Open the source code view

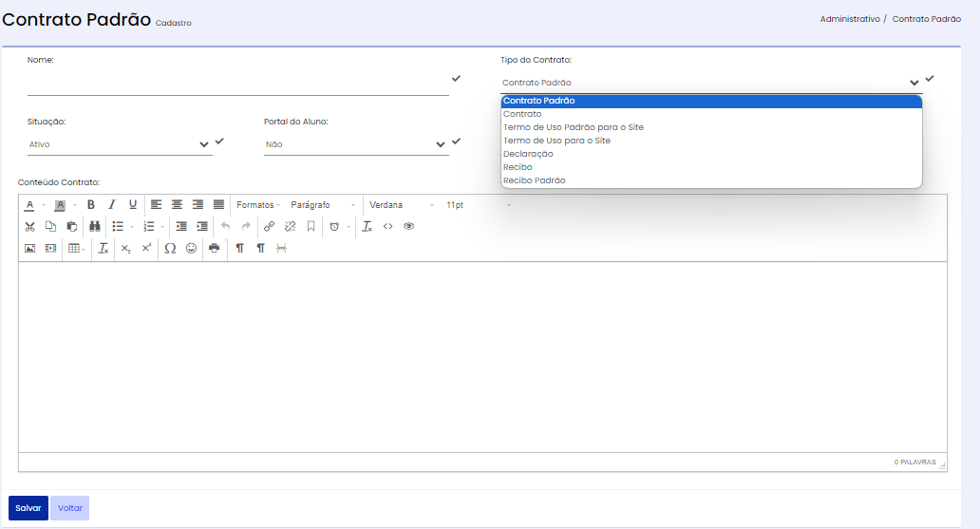(388, 226)
